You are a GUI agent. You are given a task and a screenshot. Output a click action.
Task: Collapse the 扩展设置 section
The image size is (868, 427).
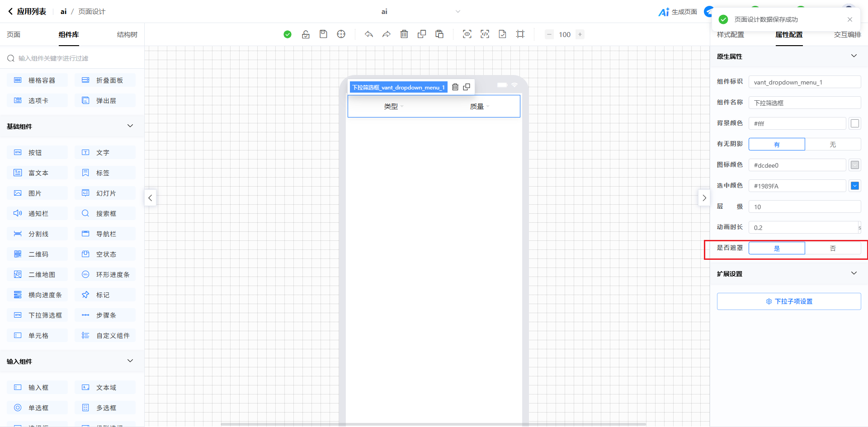[x=854, y=273]
